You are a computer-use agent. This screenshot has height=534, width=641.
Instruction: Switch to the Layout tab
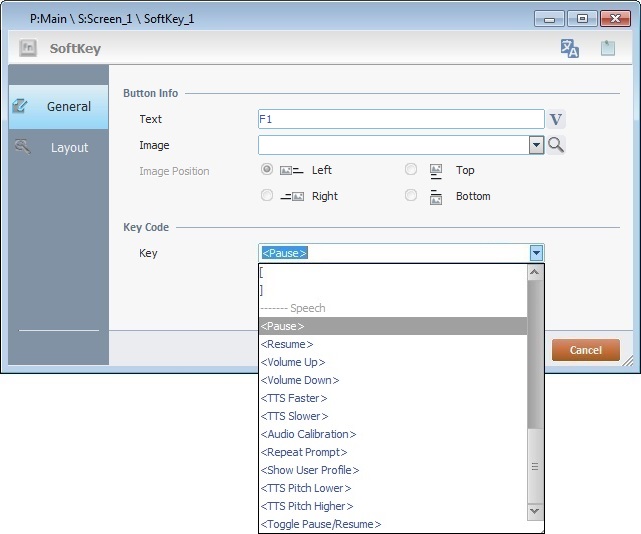[58, 147]
